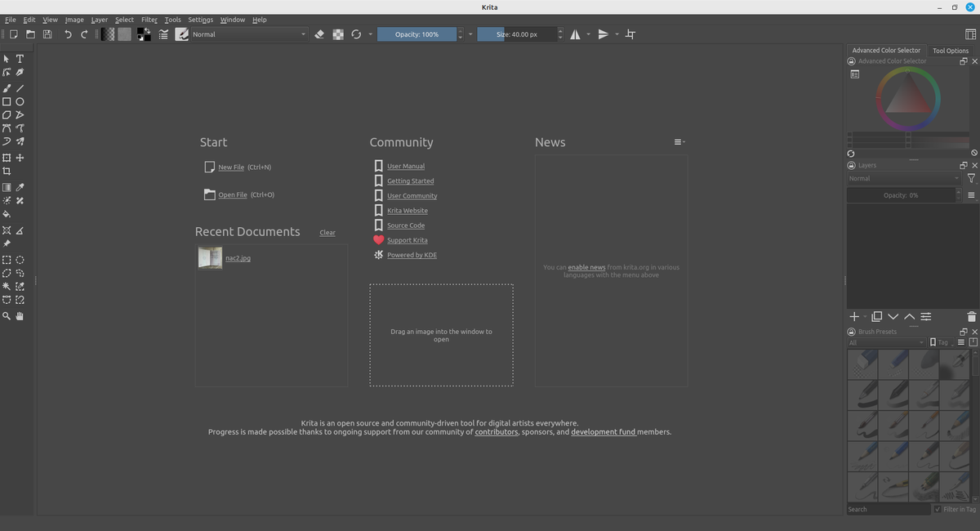
Task: Click the Create new document toolbar icon
Action: (x=13, y=34)
